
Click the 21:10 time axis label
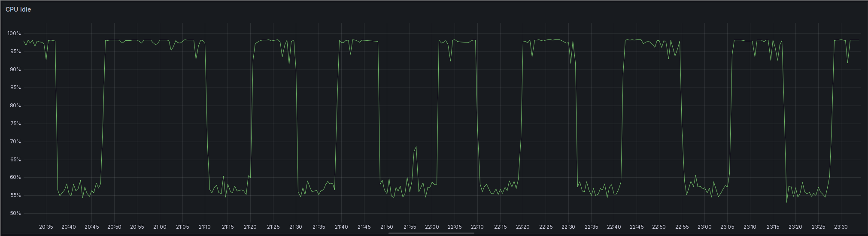(x=205, y=227)
